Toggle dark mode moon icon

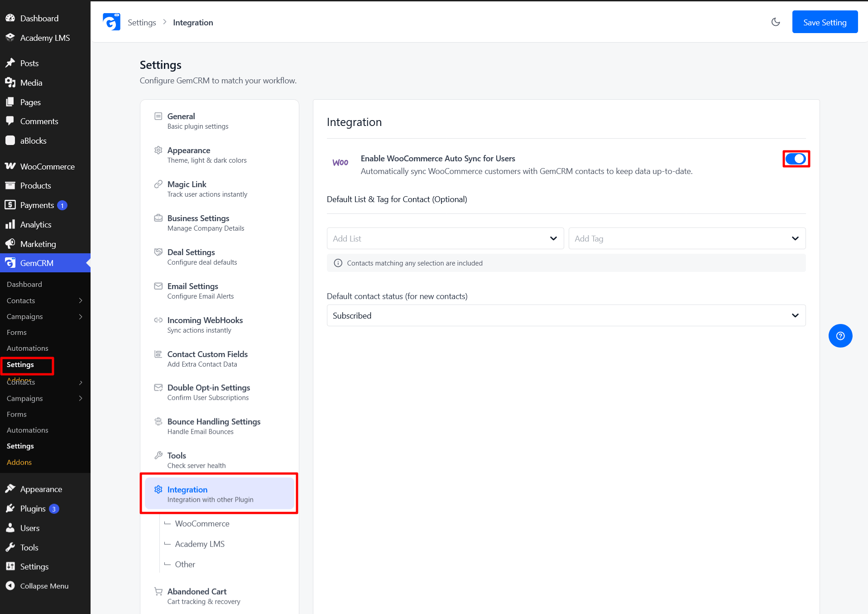pos(776,22)
